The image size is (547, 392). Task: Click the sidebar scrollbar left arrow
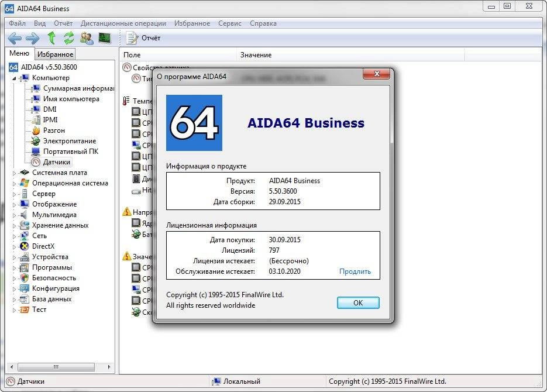point(12,367)
